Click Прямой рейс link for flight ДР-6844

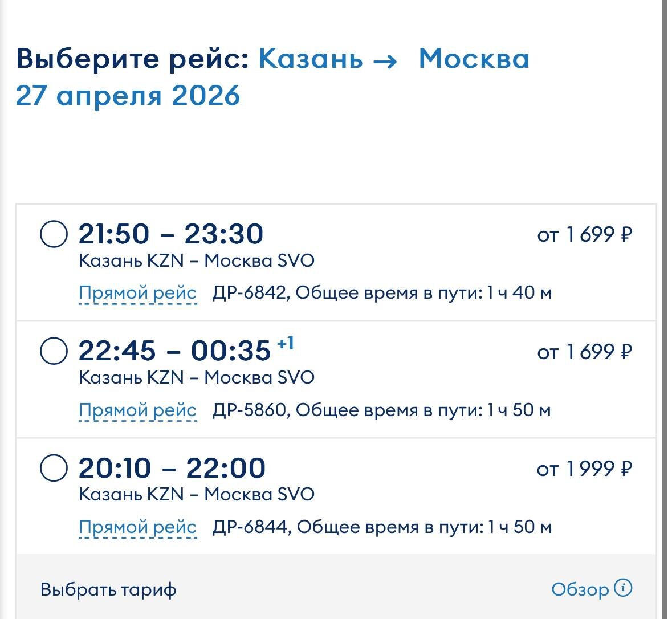click(137, 527)
